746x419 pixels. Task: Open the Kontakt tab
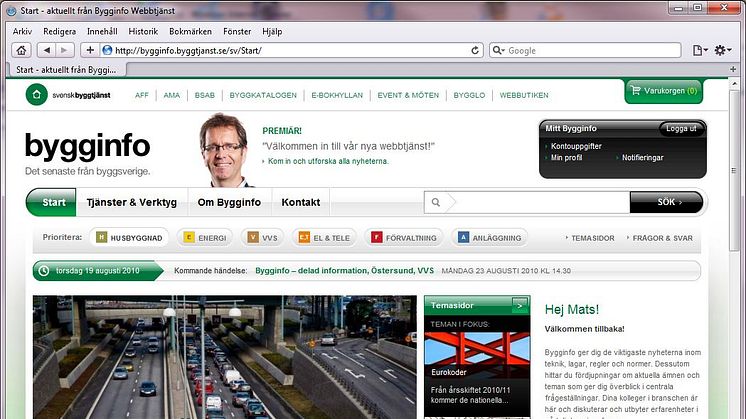(x=301, y=202)
